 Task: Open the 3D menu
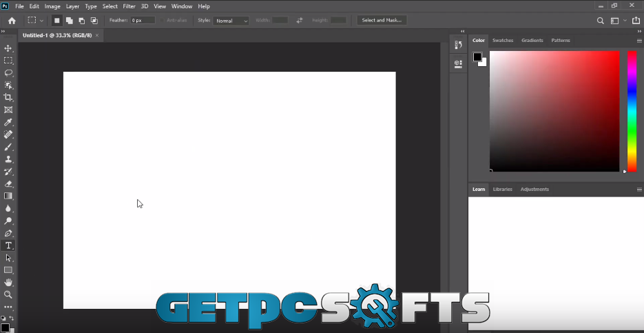coord(145,6)
